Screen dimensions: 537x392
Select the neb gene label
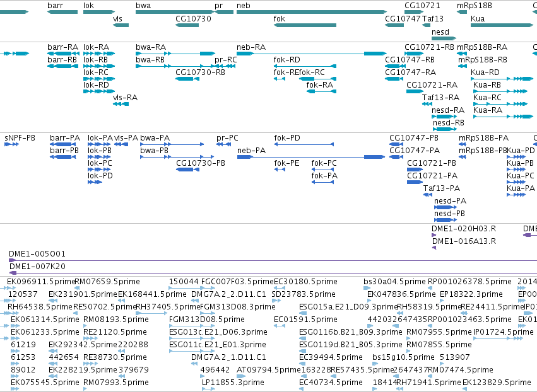coord(244,6)
